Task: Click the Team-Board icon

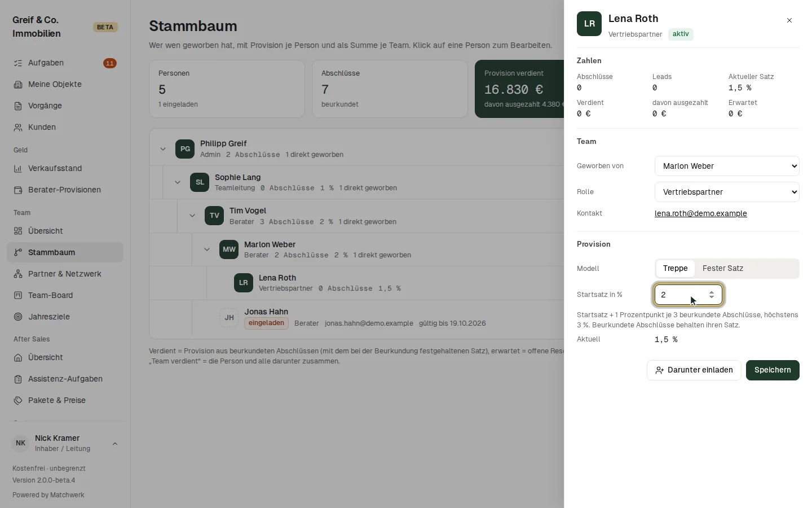Action: 18,296
